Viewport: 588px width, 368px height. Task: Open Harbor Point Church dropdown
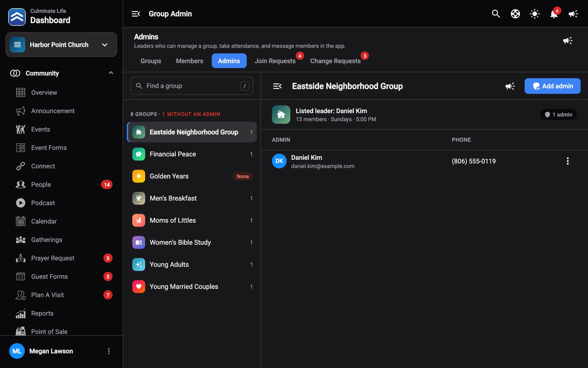(61, 45)
